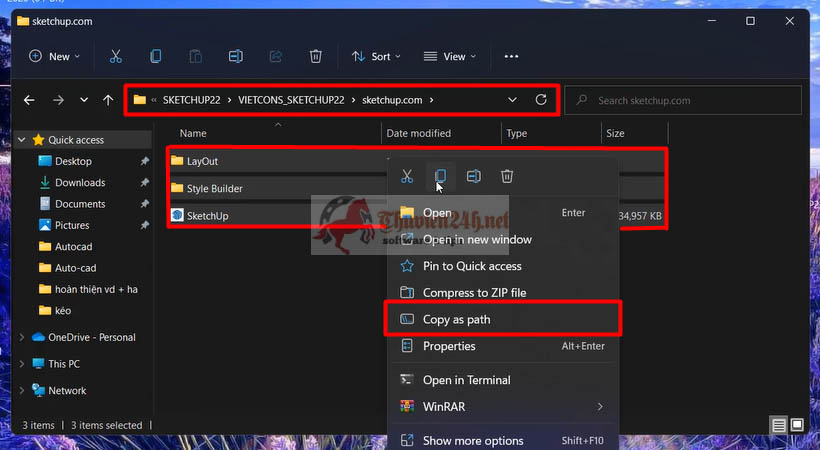This screenshot has width=820, height=450.
Task: Cut selection using context menu scissors icon
Action: [407, 176]
